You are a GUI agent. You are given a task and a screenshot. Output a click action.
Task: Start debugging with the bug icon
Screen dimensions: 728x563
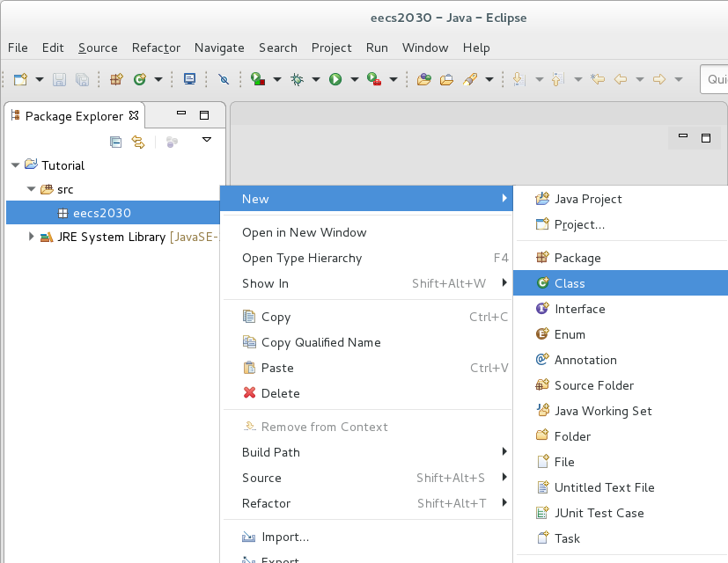pos(297,79)
